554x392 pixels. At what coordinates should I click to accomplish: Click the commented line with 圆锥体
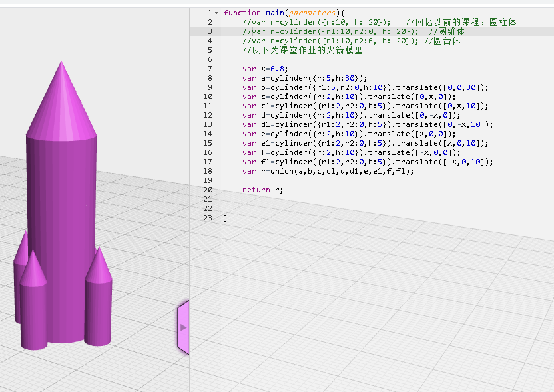click(354, 31)
